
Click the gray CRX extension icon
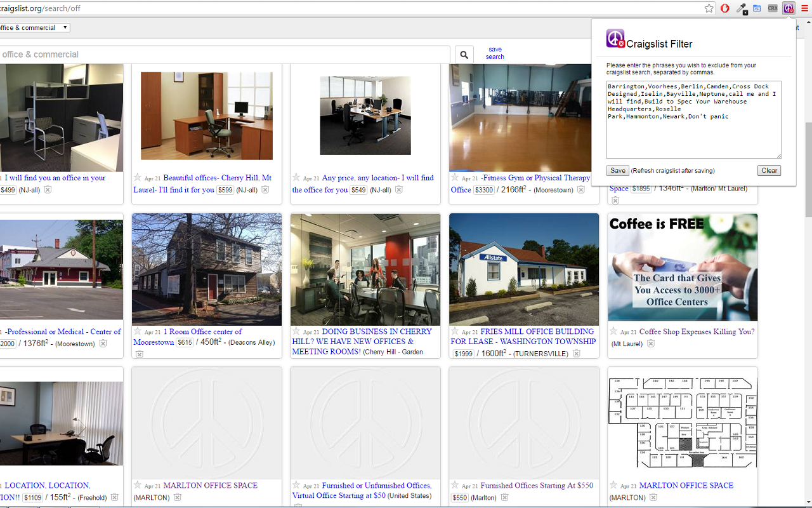(x=773, y=8)
